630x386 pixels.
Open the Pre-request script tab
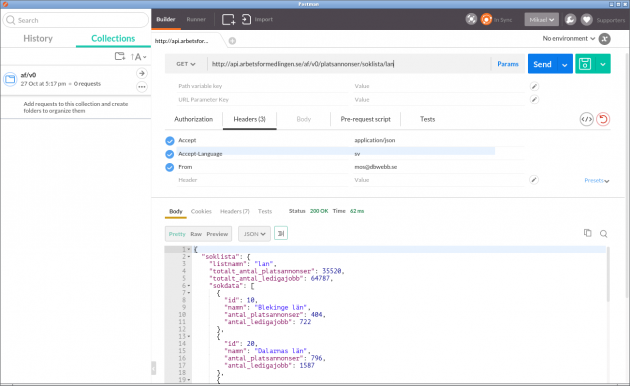(x=366, y=119)
